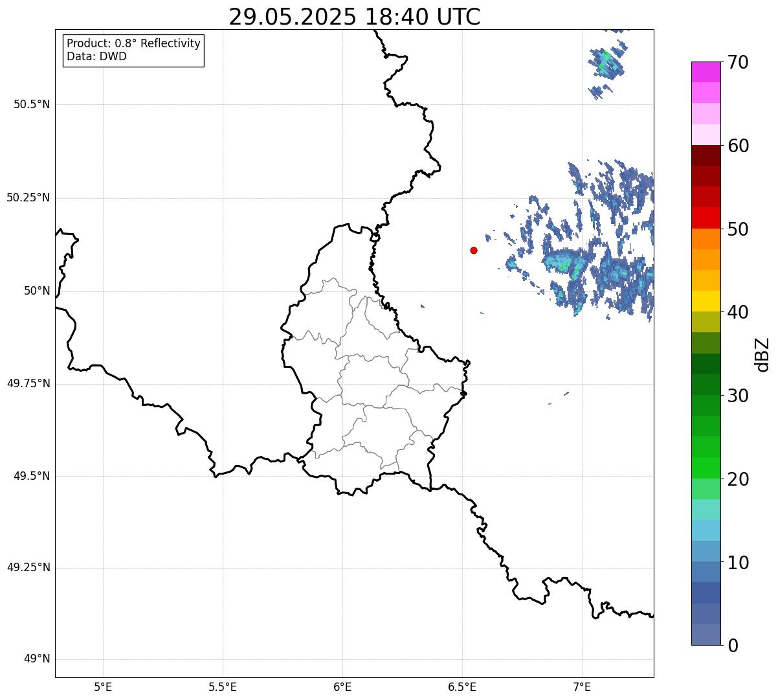Click the "Product: 0.8° Reflectivity" label

coord(134,43)
